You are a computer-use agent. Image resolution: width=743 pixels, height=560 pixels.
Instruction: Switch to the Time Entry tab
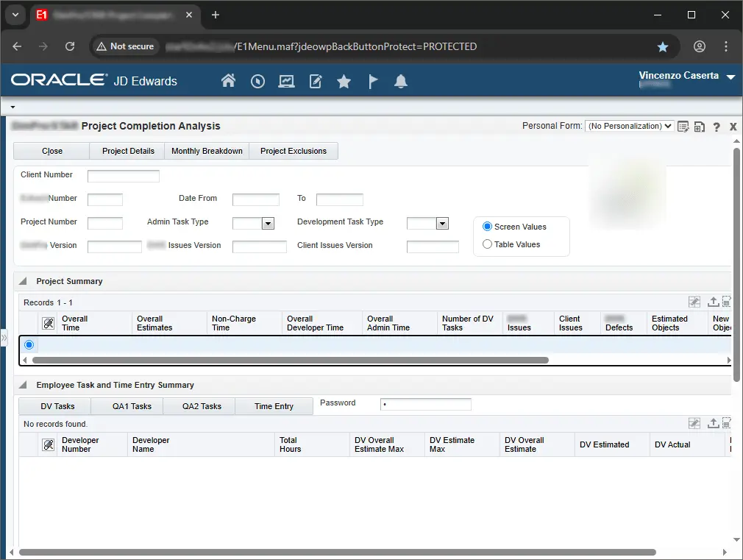tap(274, 406)
